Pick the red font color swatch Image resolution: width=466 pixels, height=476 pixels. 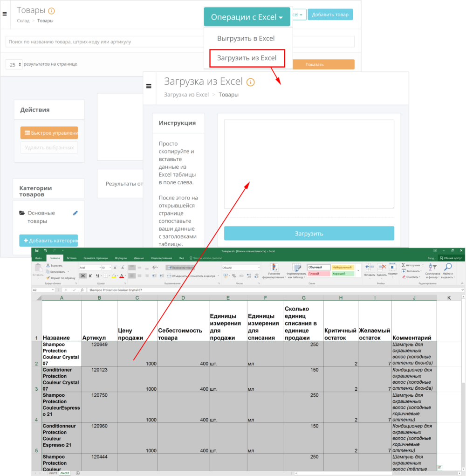point(122,276)
